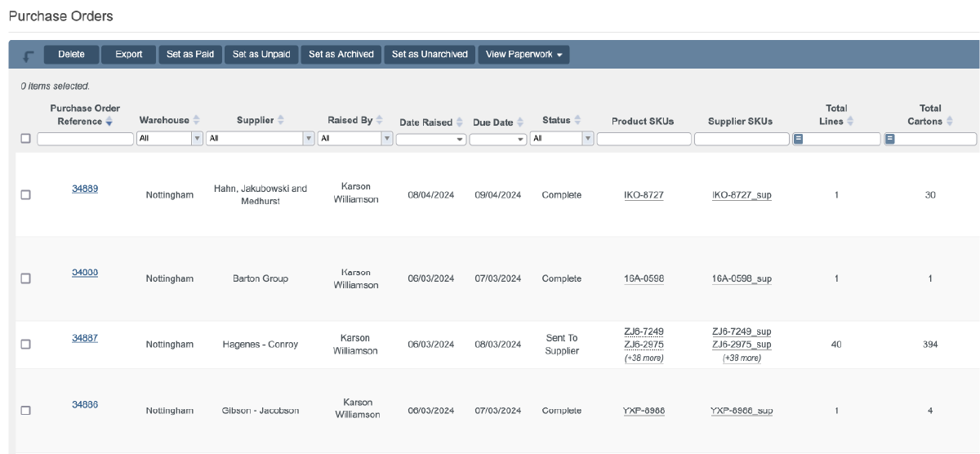
Task: Focus the Purchase Order Reference filter field
Action: [x=85, y=139]
